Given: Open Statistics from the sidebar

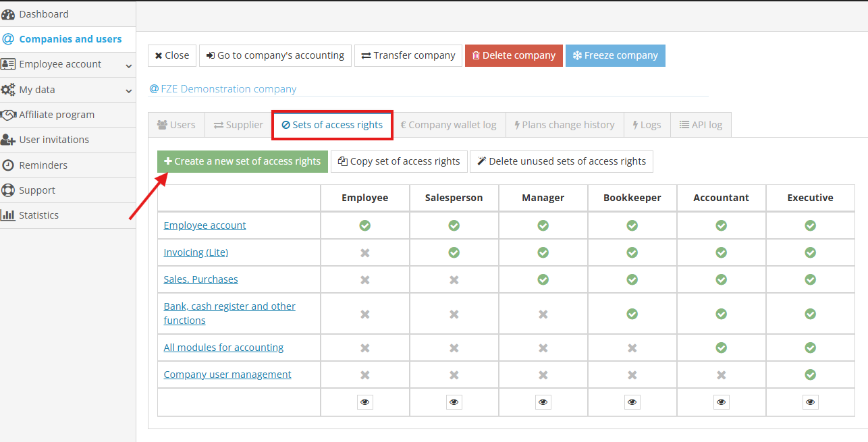Looking at the screenshot, I should pos(43,215).
